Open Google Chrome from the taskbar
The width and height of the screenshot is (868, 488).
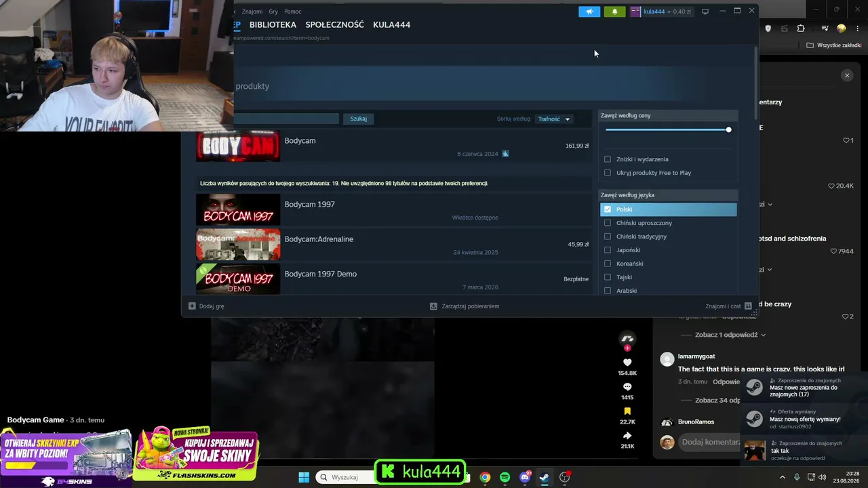pyautogui.click(x=485, y=477)
